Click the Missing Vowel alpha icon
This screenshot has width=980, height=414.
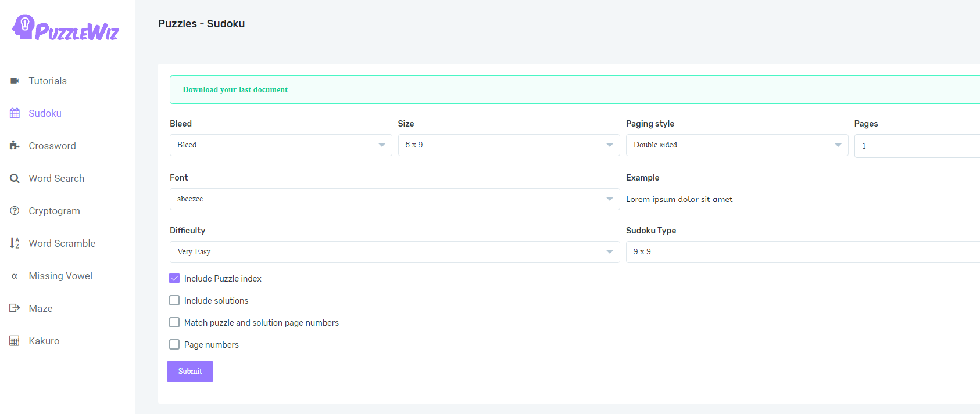pyautogui.click(x=15, y=276)
